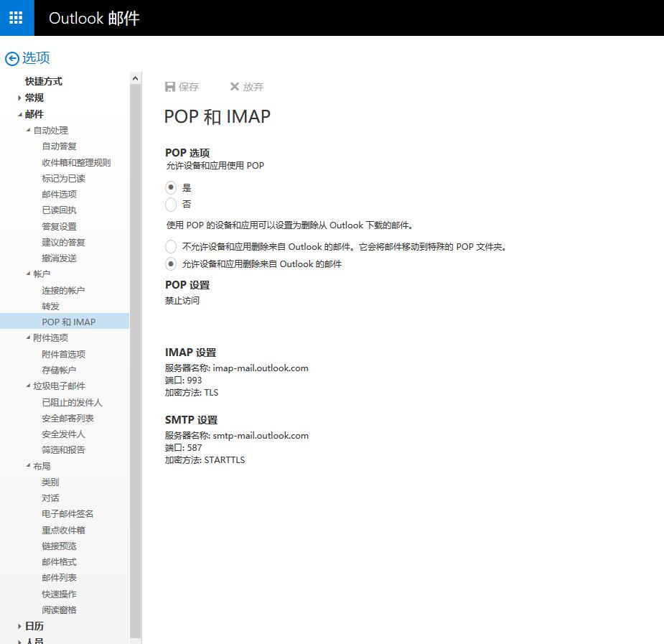Open 筛选和报告
Viewport: 664px width, 644px height.
tap(63, 449)
